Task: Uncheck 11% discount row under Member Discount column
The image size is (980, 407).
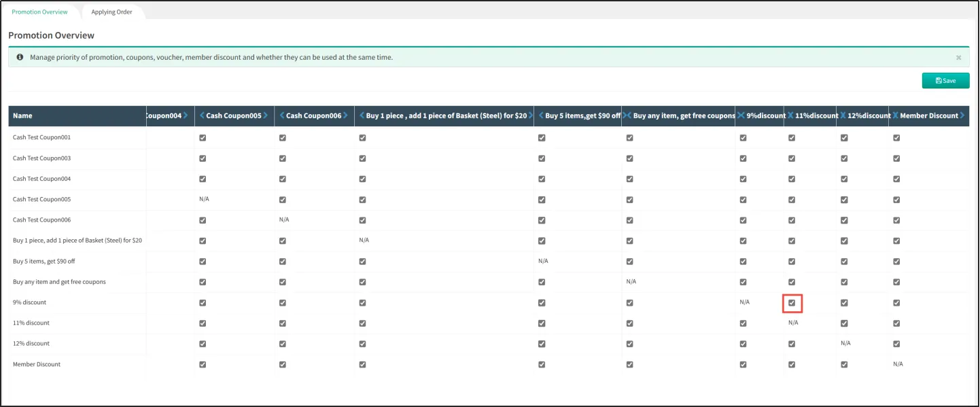Action: coord(896,323)
